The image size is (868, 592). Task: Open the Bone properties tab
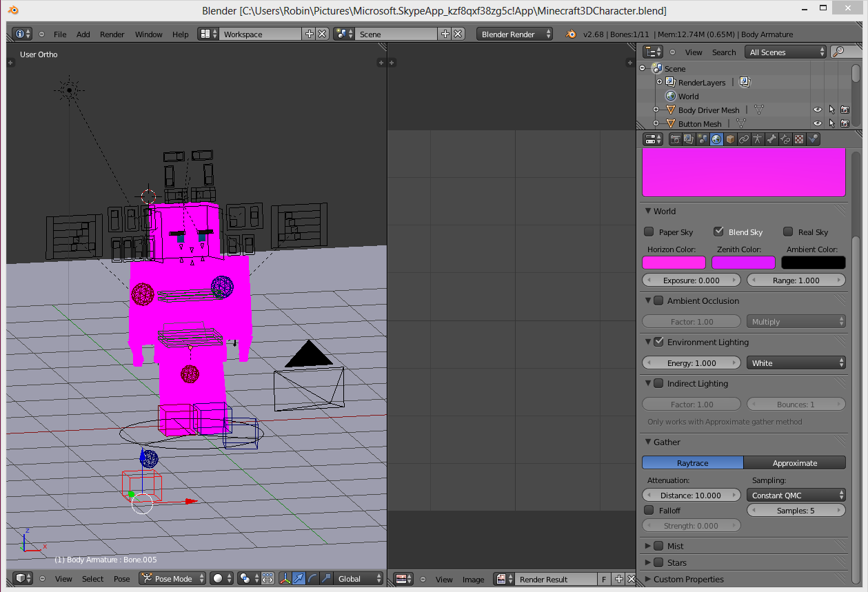click(x=771, y=139)
